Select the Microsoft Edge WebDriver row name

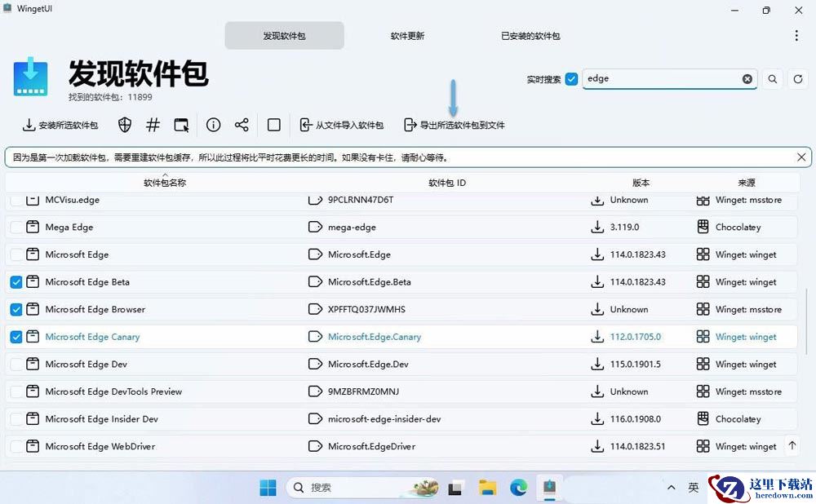100,446
